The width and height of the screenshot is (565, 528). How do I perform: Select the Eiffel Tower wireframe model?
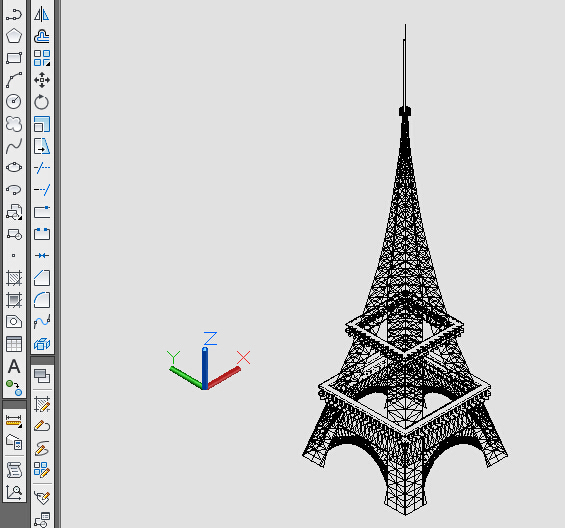[x=405, y=270]
